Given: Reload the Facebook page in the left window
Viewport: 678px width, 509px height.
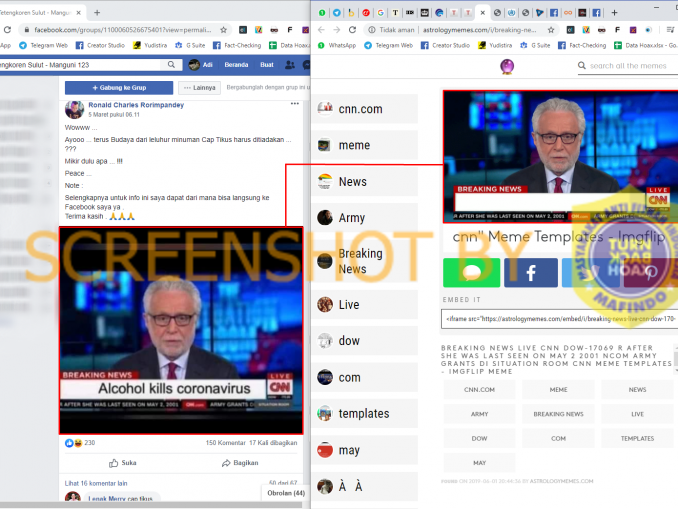Looking at the screenshot, I should pyautogui.click(x=7, y=30).
